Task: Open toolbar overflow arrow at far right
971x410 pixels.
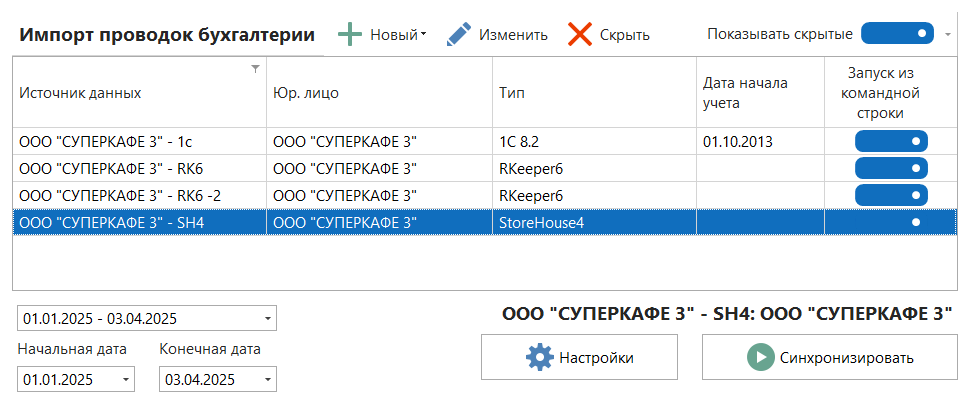Action: tap(947, 35)
